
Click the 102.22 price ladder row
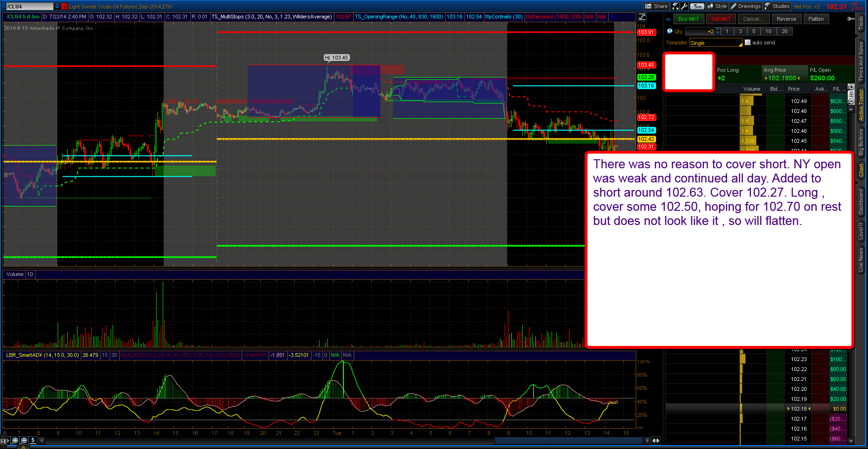757,369
